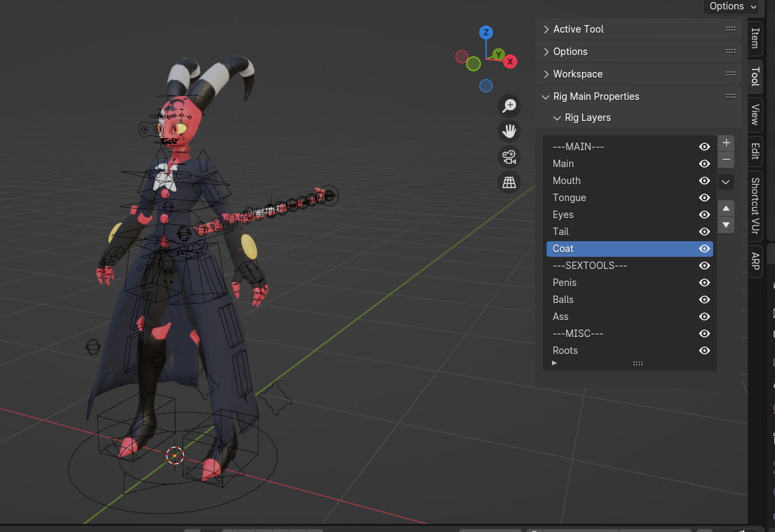Switch to the Edit sidebar tab

(x=755, y=151)
